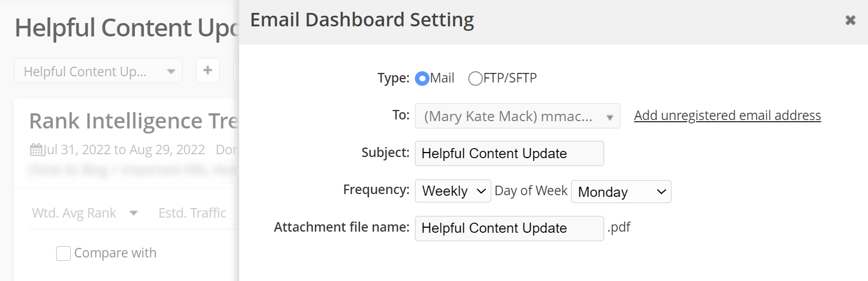Click the plus icon to add dashboard
Viewport: 868px width, 281px height.
[207, 71]
